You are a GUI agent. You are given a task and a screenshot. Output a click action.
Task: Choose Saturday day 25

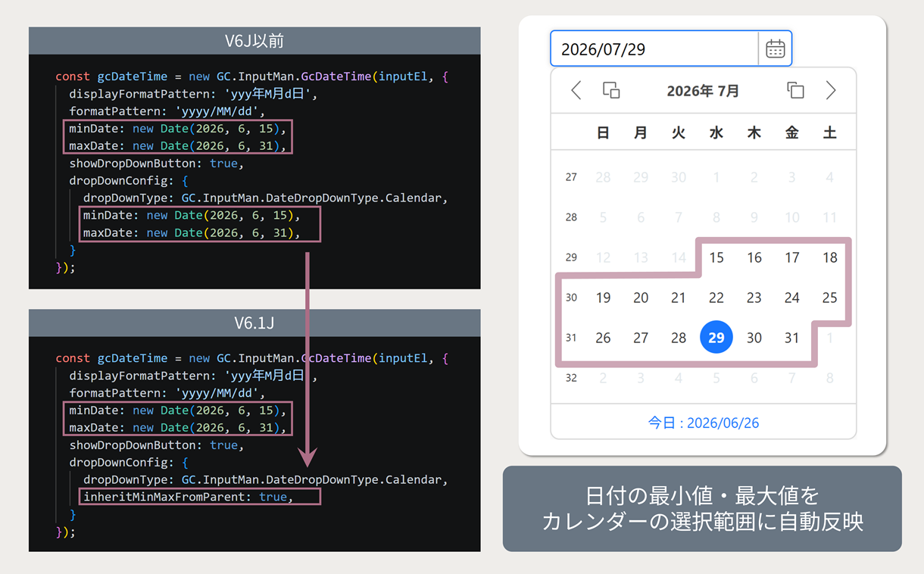[x=830, y=298]
